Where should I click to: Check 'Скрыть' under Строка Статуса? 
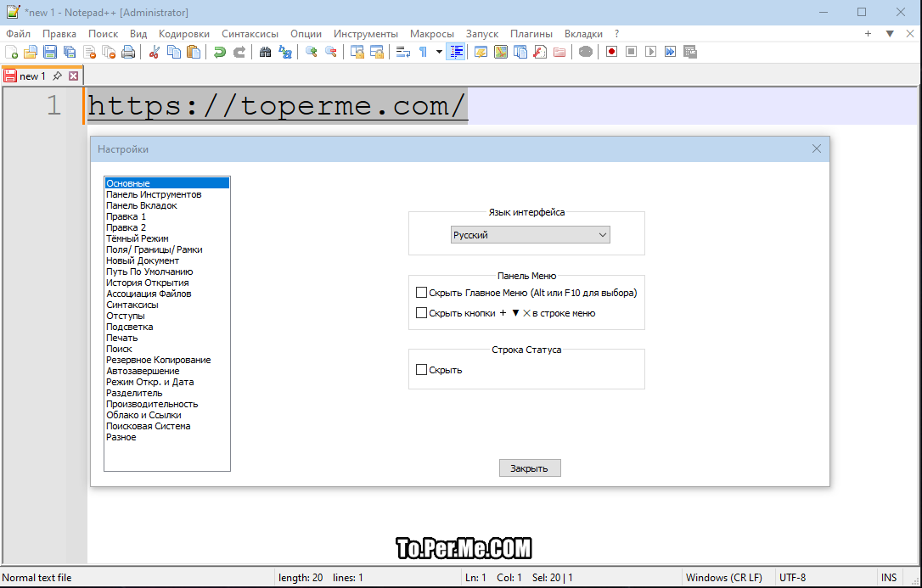(x=421, y=370)
